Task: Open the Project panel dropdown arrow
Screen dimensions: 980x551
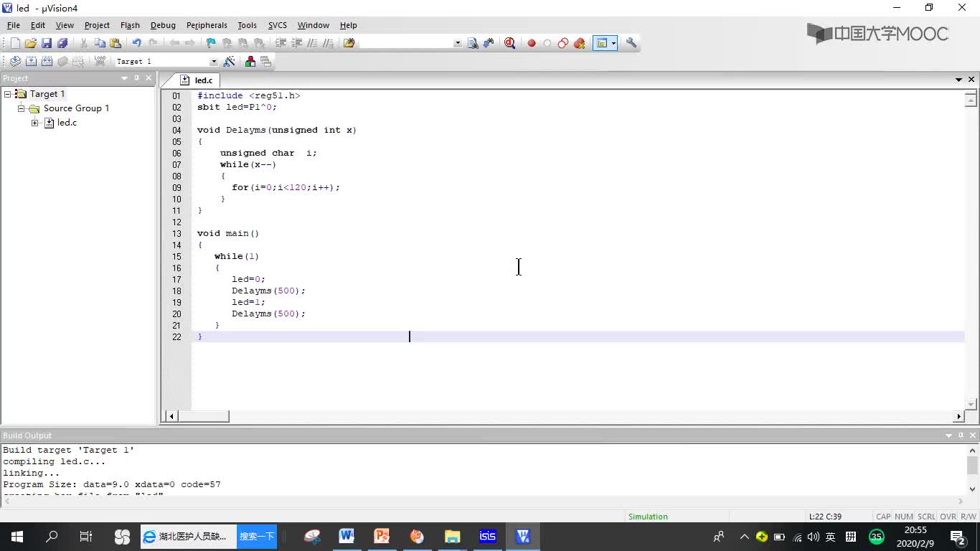Action: 124,78
